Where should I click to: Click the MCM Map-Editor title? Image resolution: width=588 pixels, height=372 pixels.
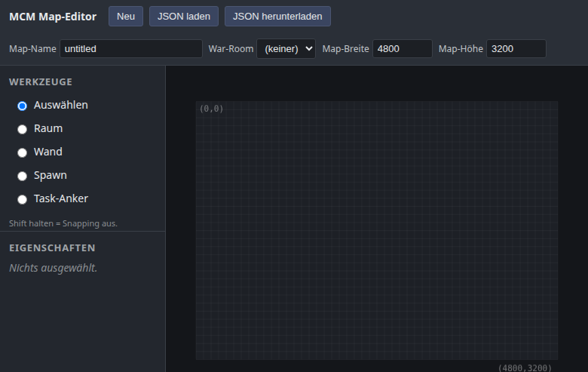pyautogui.click(x=53, y=17)
